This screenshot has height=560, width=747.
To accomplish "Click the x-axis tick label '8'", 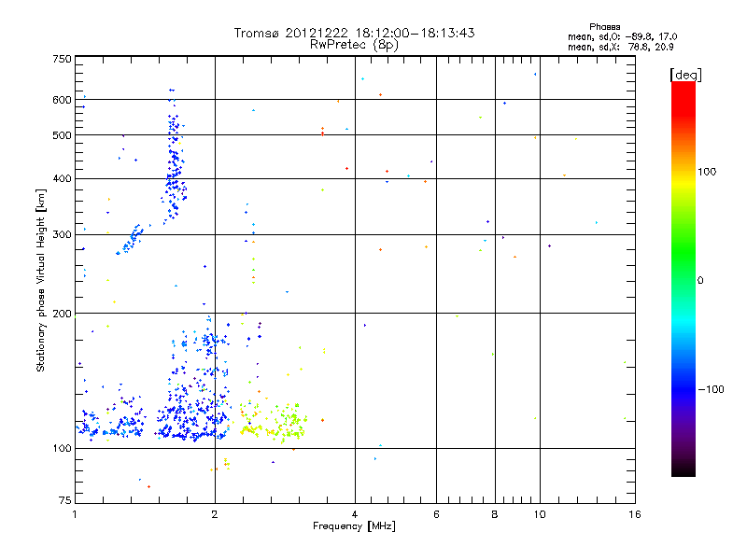I will [495, 514].
